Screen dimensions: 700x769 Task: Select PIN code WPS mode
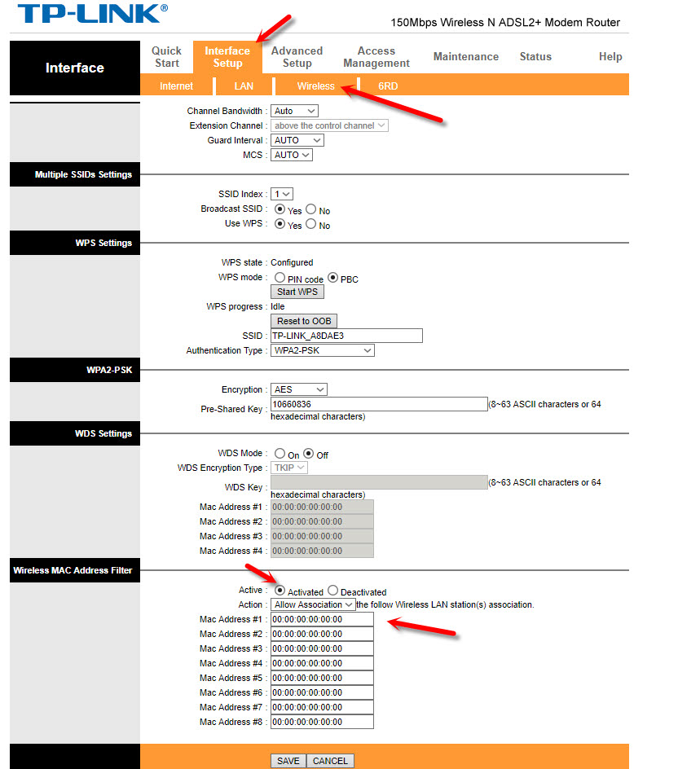(x=280, y=279)
